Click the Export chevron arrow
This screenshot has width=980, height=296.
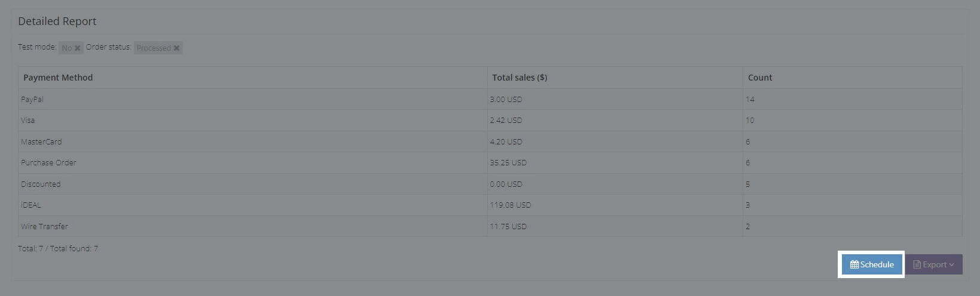point(952,264)
